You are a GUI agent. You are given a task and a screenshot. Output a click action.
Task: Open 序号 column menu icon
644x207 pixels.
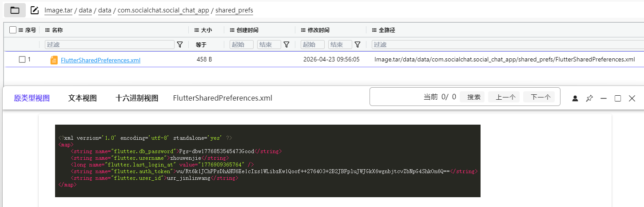(20, 30)
